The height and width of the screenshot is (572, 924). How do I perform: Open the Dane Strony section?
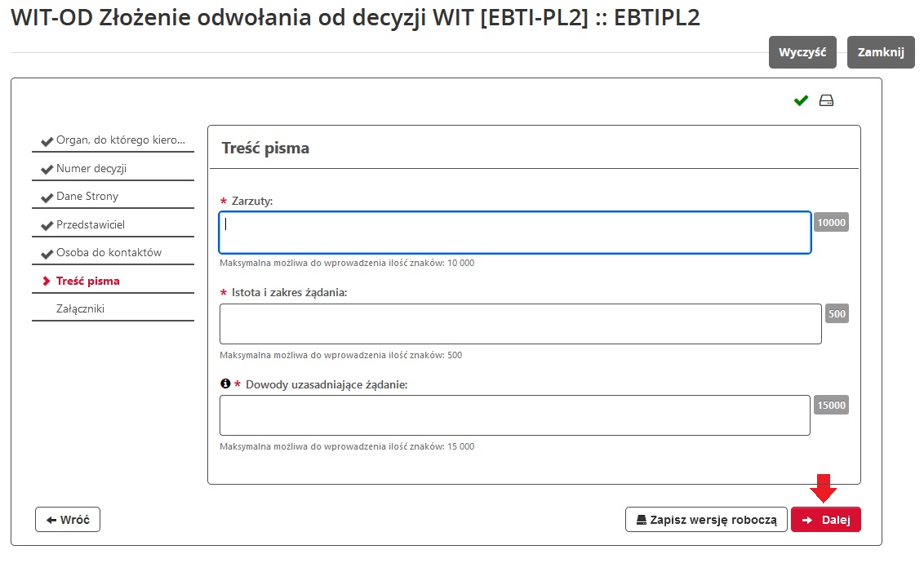pos(86,196)
